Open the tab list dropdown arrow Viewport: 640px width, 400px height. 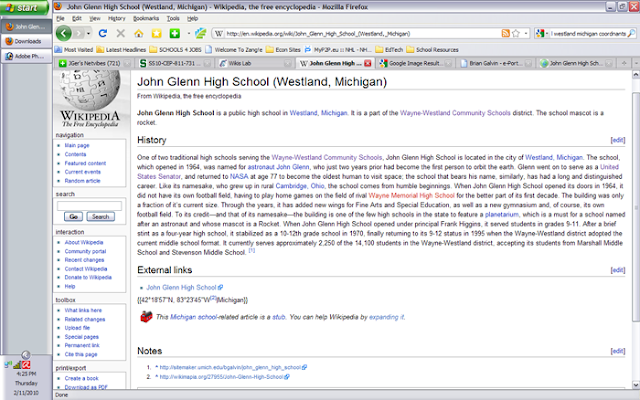pyautogui.click(x=636, y=63)
